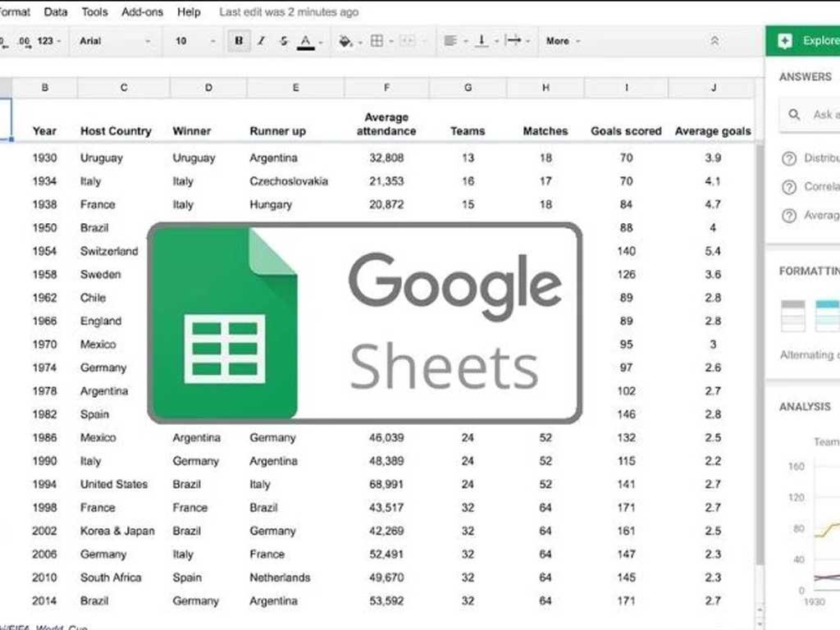Open the Tools menu

click(x=95, y=11)
